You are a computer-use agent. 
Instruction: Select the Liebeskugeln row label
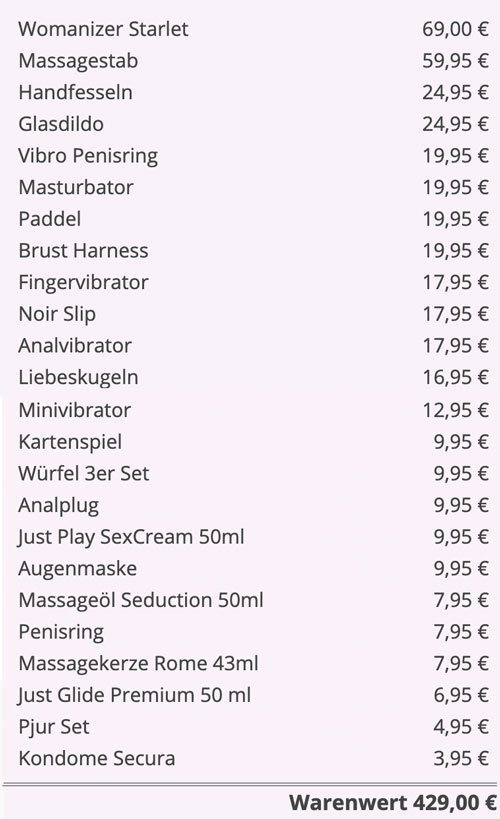(x=78, y=378)
